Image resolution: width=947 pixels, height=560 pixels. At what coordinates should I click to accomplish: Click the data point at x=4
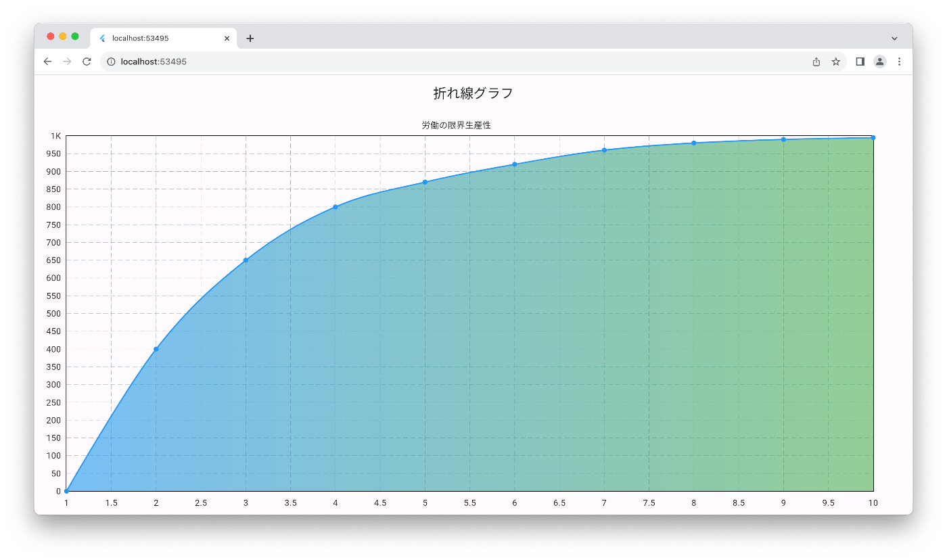[336, 207]
